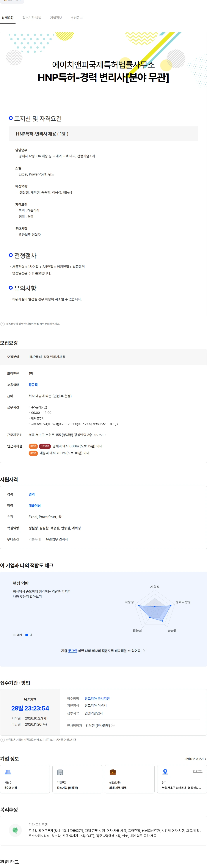Click the blue 경력 value in 지원자격
Image resolution: width=207 pixels, height=868 pixels.
[31, 494]
